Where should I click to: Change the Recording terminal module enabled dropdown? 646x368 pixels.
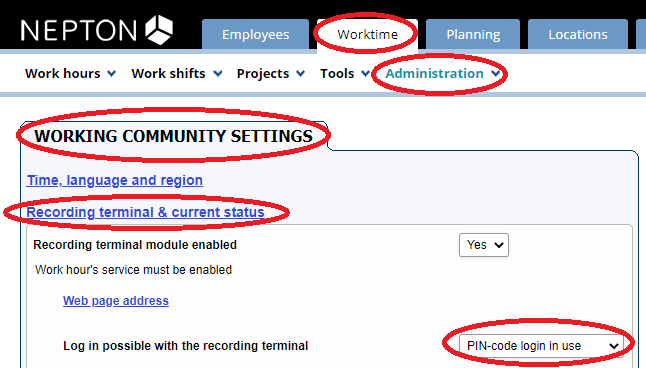tap(484, 245)
